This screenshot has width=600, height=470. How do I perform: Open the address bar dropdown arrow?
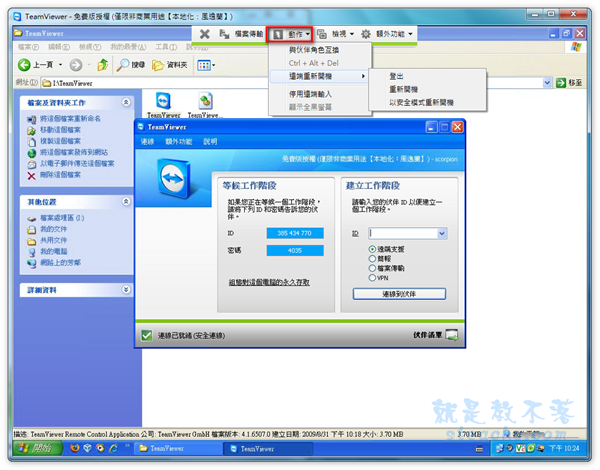click(547, 83)
